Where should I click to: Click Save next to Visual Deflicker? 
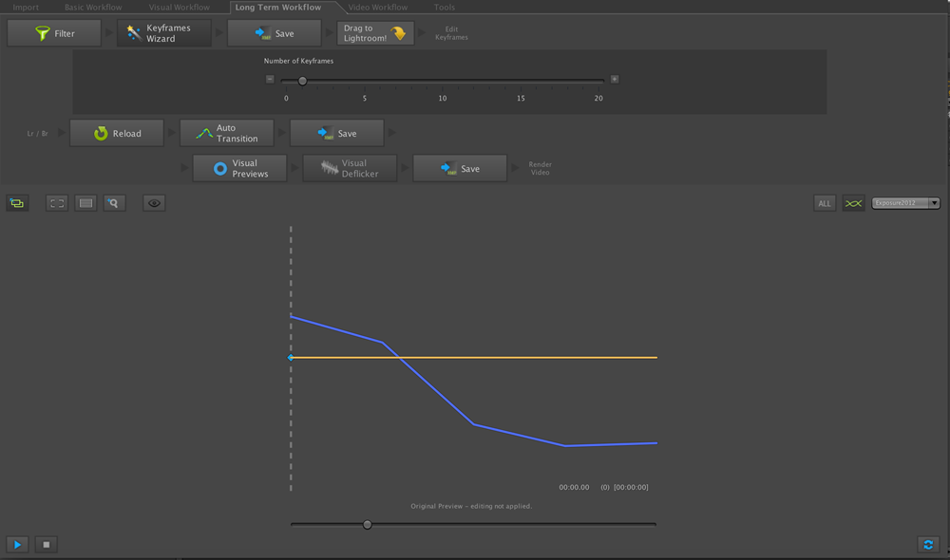click(x=460, y=168)
